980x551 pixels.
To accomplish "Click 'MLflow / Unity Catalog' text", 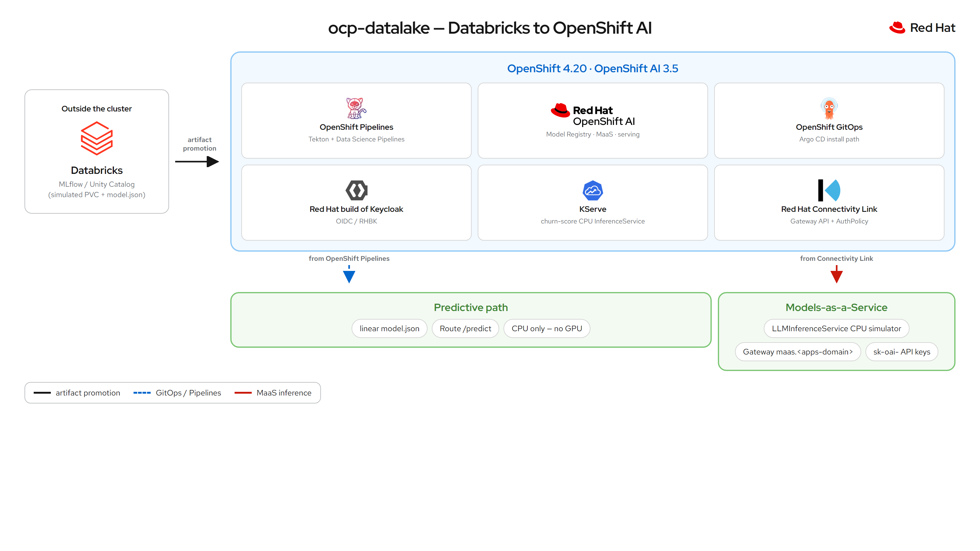I will tap(97, 184).
